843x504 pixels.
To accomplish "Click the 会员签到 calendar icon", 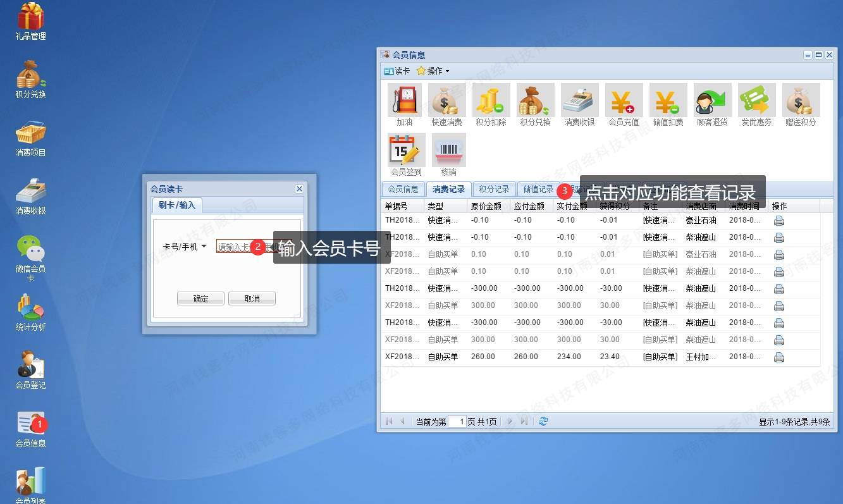I will click(407, 150).
